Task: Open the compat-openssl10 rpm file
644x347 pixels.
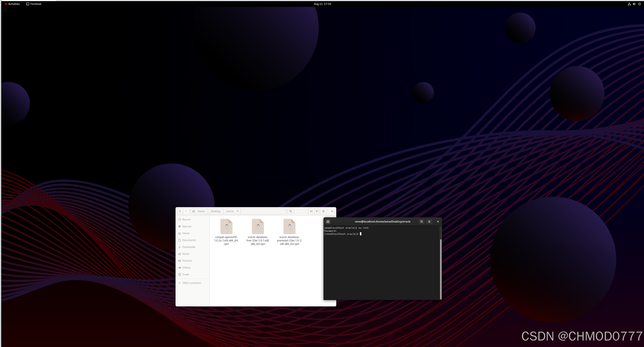Action: 226,227
